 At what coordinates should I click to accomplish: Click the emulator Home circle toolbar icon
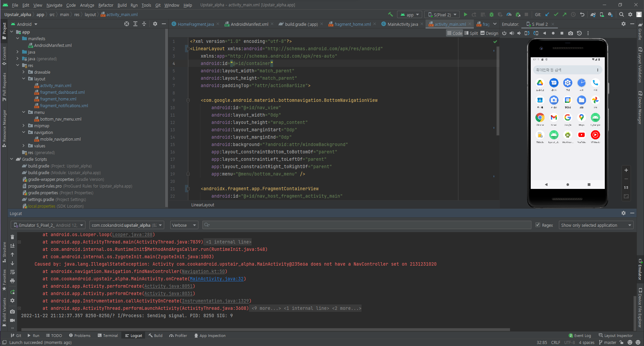tap(553, 33)
